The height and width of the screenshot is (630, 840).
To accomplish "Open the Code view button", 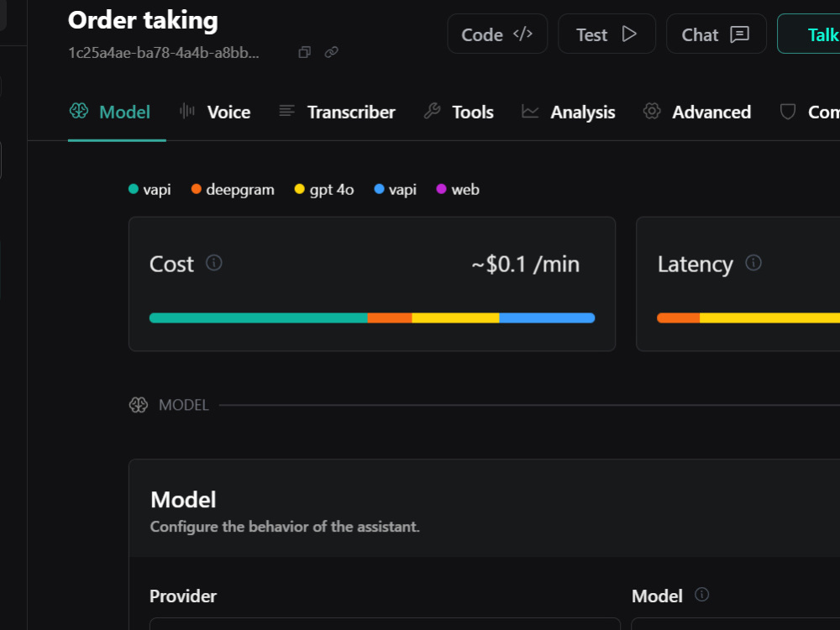I will 497,34.
